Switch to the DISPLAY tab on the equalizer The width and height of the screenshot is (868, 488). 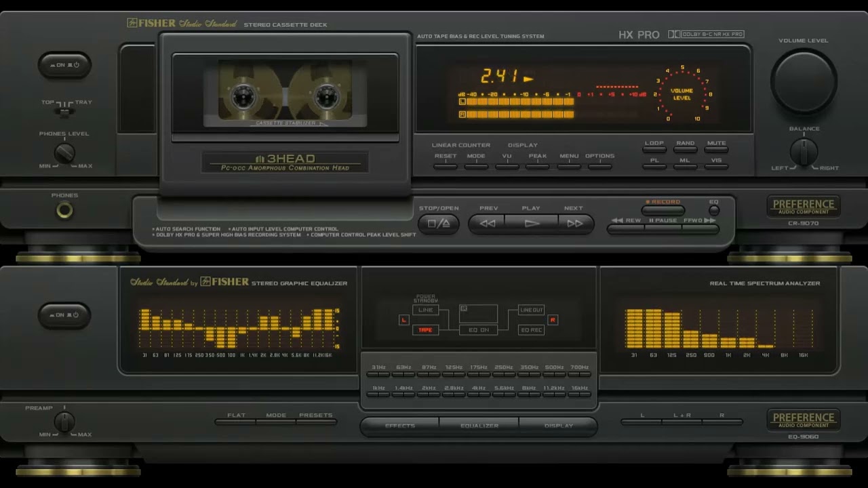(x=559, y=426)
